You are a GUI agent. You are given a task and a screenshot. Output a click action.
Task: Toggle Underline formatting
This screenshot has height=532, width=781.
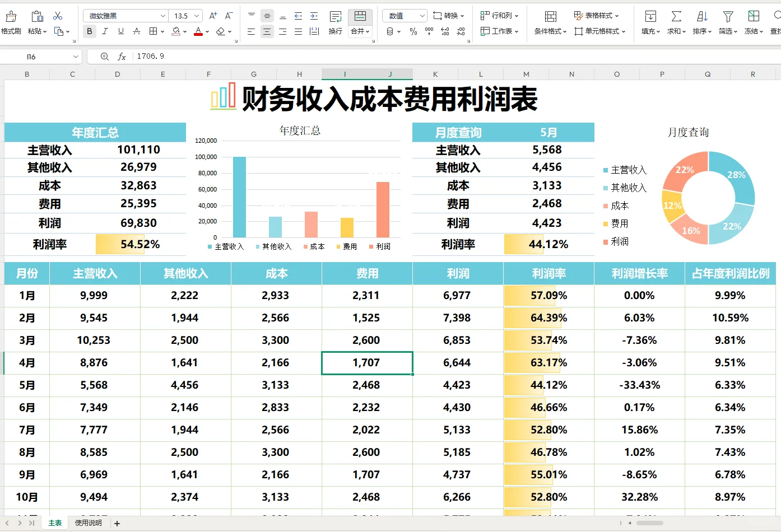(x=121, y=31)
